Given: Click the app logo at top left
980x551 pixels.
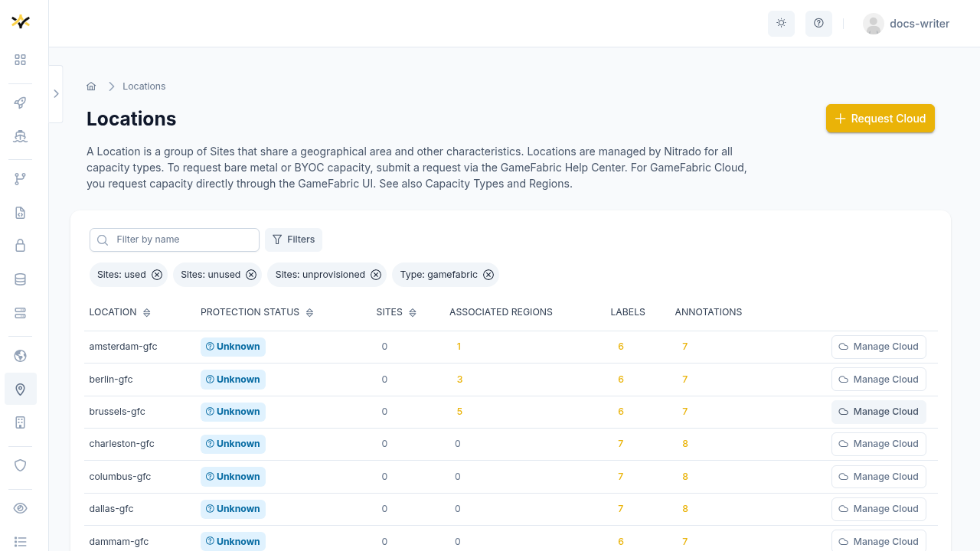Looking at the screenshot, I should [21, 21].
